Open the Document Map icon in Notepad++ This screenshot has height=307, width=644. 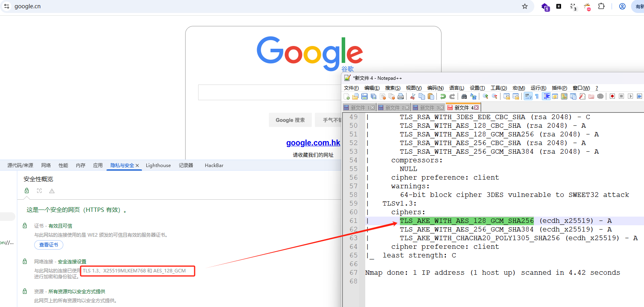pyautogui.click(x=564, y=96)
